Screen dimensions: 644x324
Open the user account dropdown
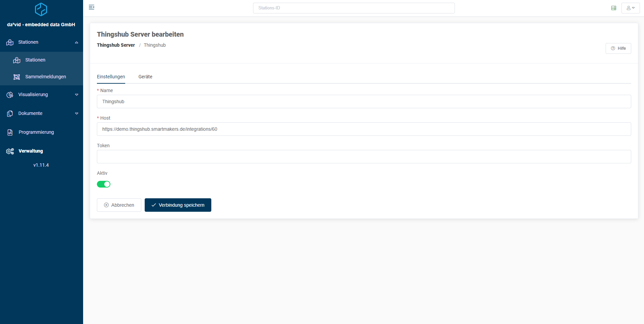click(x=630, y=8)
